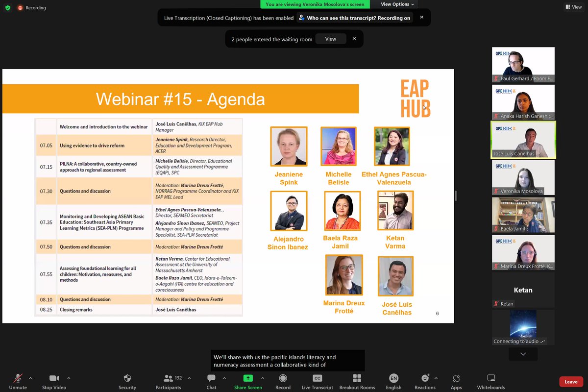The width and height of the screenshot is (588, 392).
Task: Click the screen sharing status banner
Action: point(316,4)
